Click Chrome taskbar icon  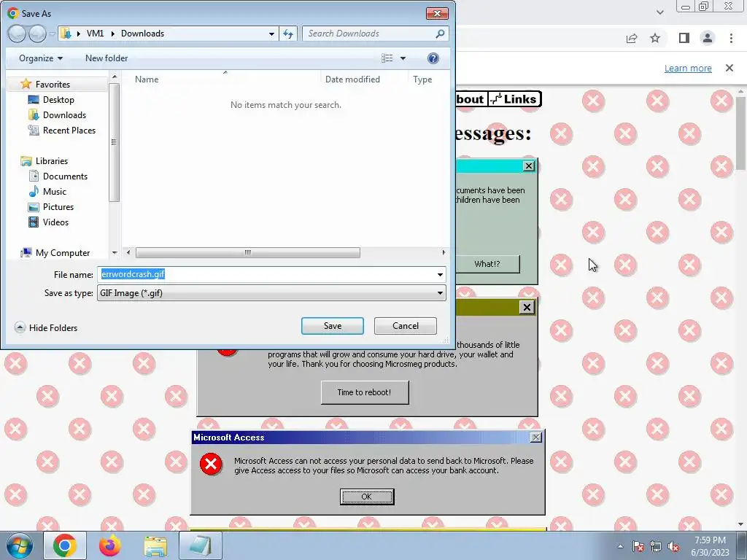pyautogui.click(x=65, y=545)
